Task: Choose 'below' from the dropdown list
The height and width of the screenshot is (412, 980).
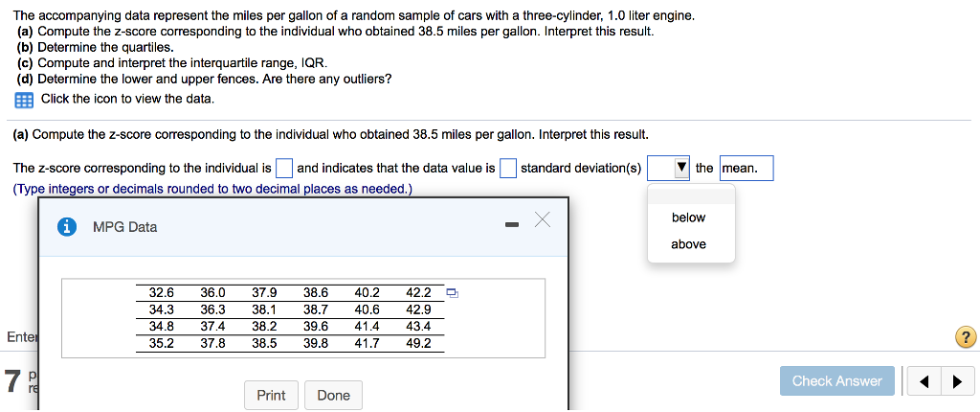Action: (689, 217)
